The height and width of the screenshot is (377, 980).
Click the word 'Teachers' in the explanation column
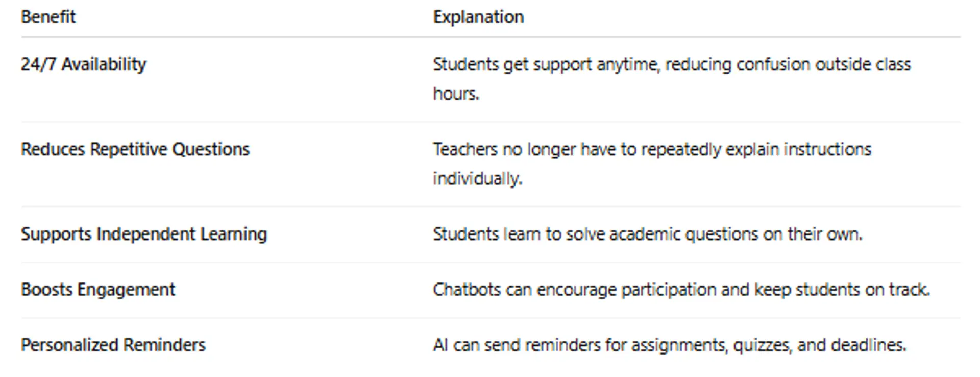coord(465,149)
